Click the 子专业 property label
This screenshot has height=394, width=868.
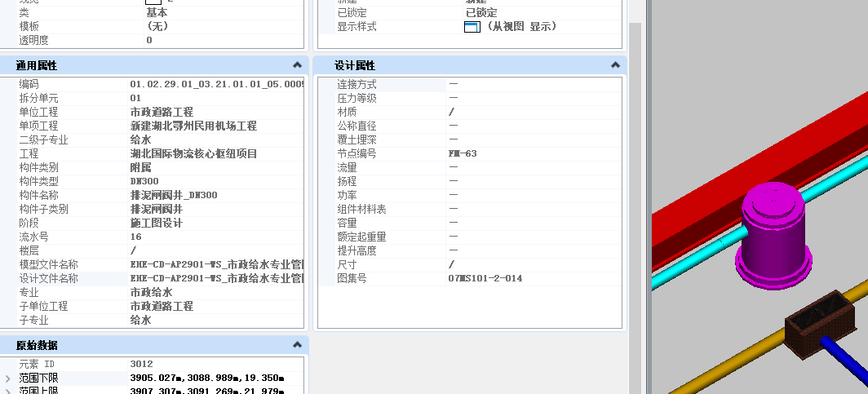pyautogui.click(x=33, y=319)
